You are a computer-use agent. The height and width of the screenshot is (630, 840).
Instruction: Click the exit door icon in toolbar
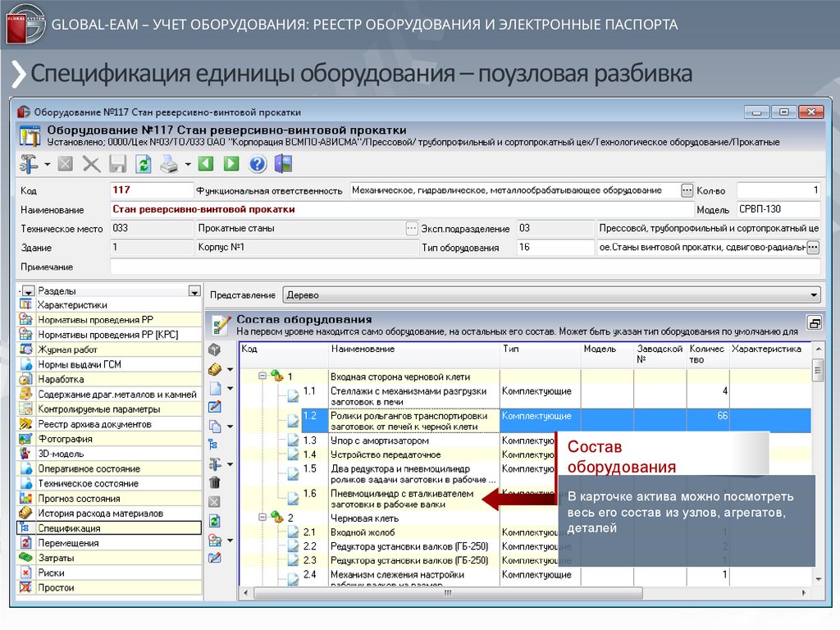tap(283, 164)
